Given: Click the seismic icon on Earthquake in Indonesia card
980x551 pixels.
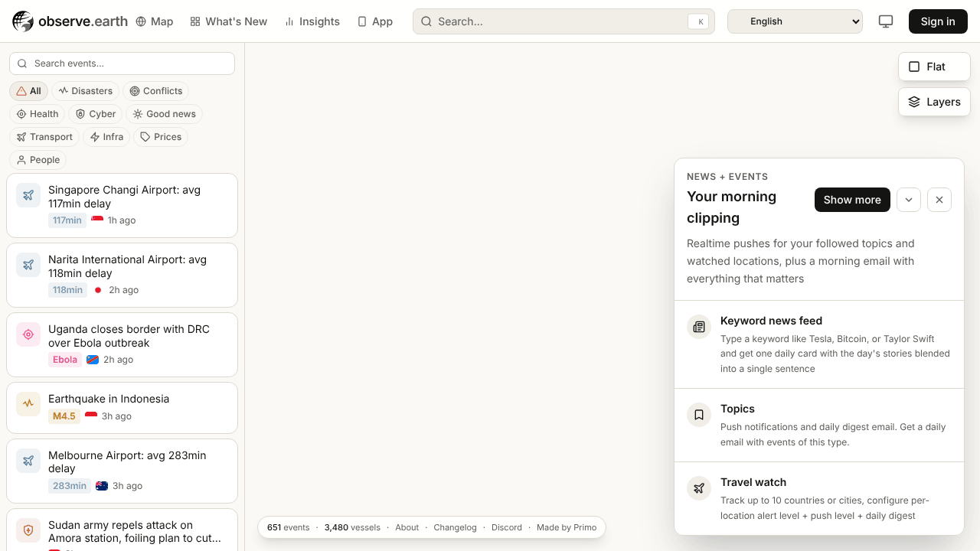Looking at the screenshot, I should pyautogui.click(x=28, y=403).
